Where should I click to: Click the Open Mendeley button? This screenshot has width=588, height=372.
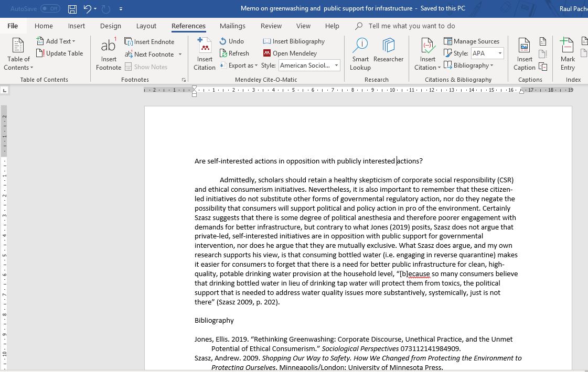(x=290, y=53)
